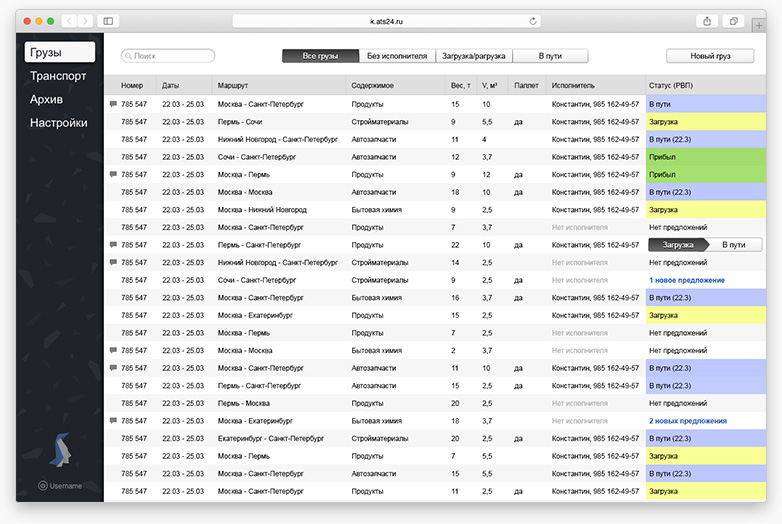Select the Пермь - Сочи route cell

pyautogui.click(x=240, y=122)
